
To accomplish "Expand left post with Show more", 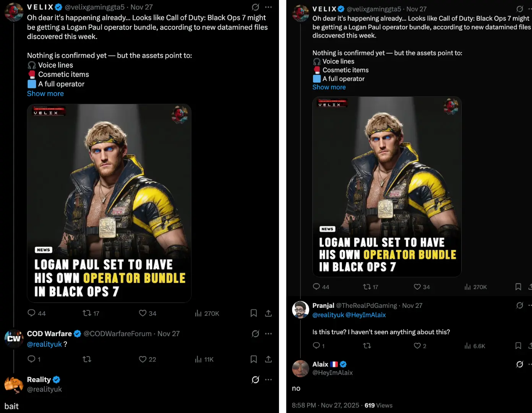I will (x=45, y=94).
